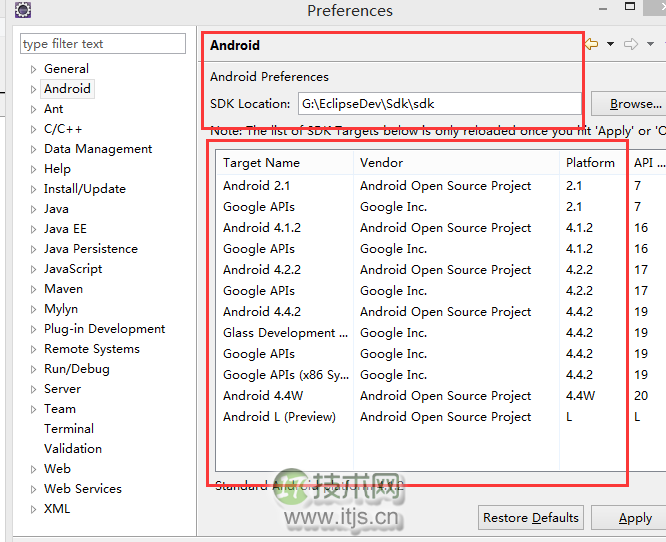
Task: Click the SDK Location path field
Action: 440,104
